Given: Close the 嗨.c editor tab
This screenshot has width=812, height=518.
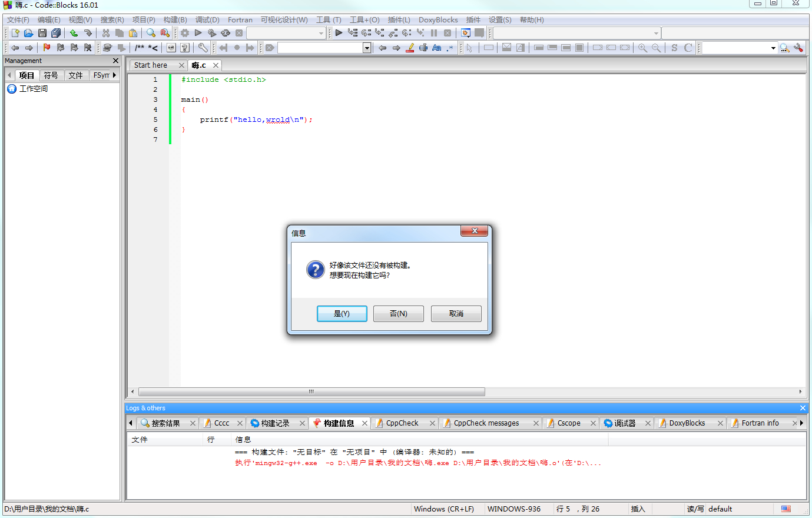Looking at the screenshot, I should pos(216,65).
